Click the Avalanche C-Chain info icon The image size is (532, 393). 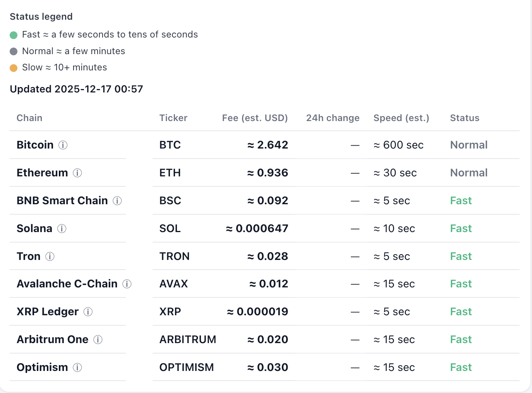(127, 284)
